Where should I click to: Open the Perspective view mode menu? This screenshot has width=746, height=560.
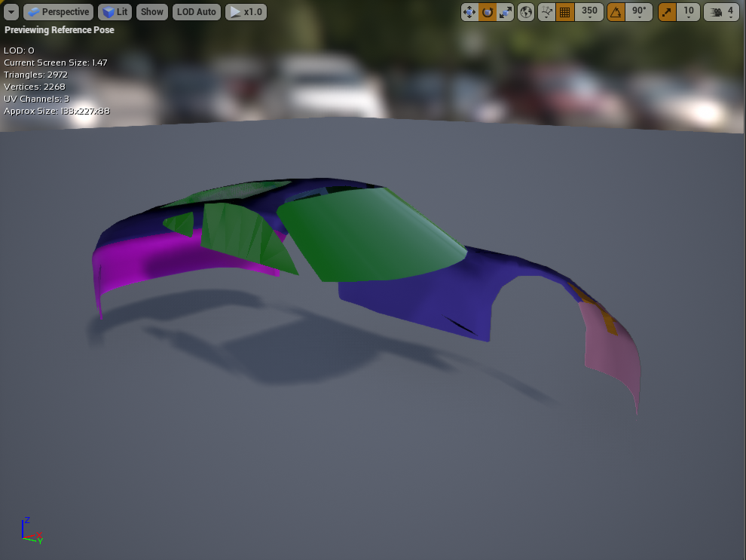[x=58, y=12]
